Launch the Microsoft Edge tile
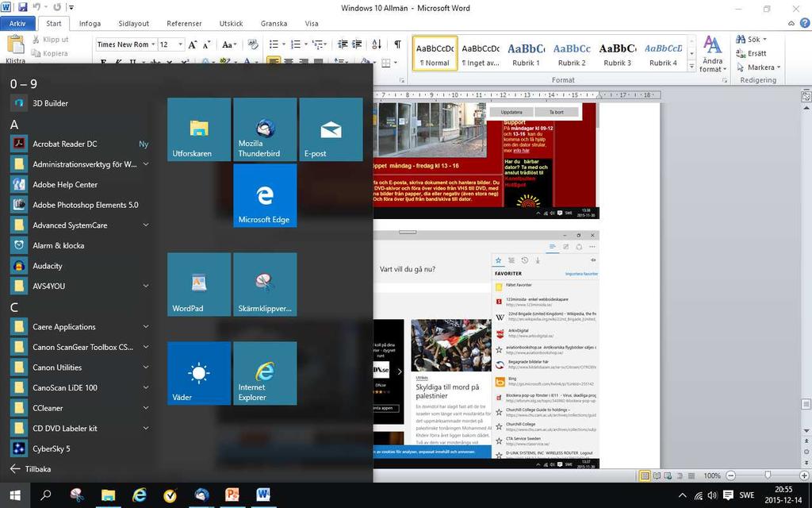Viewport: 812px width, 508px height. click(x=265, y=195)
